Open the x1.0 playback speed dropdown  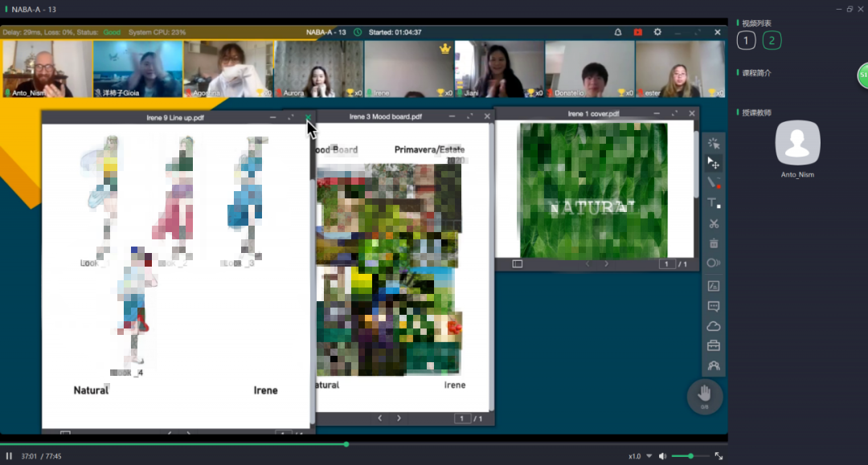pyautogui.click(x=640, y=456)
